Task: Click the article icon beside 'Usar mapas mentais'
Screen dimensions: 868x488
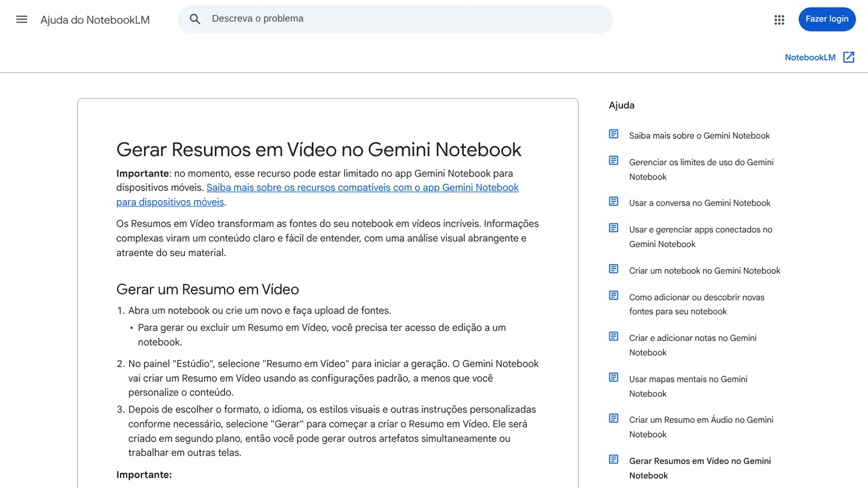Action: pos(614,377)
